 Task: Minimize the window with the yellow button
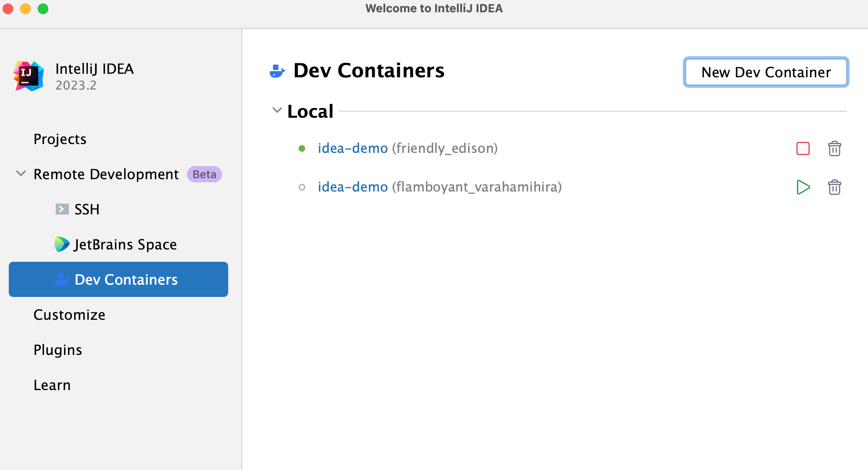click(x=25, y=8)
